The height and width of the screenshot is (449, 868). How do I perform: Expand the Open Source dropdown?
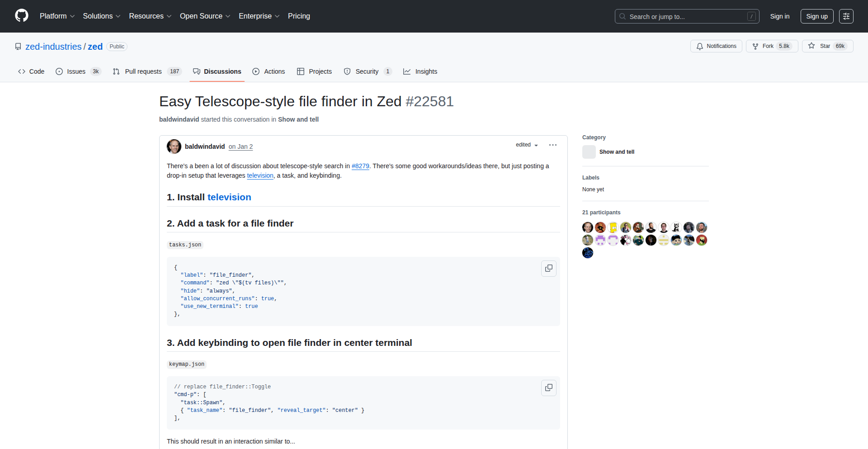tap(205, 16)
